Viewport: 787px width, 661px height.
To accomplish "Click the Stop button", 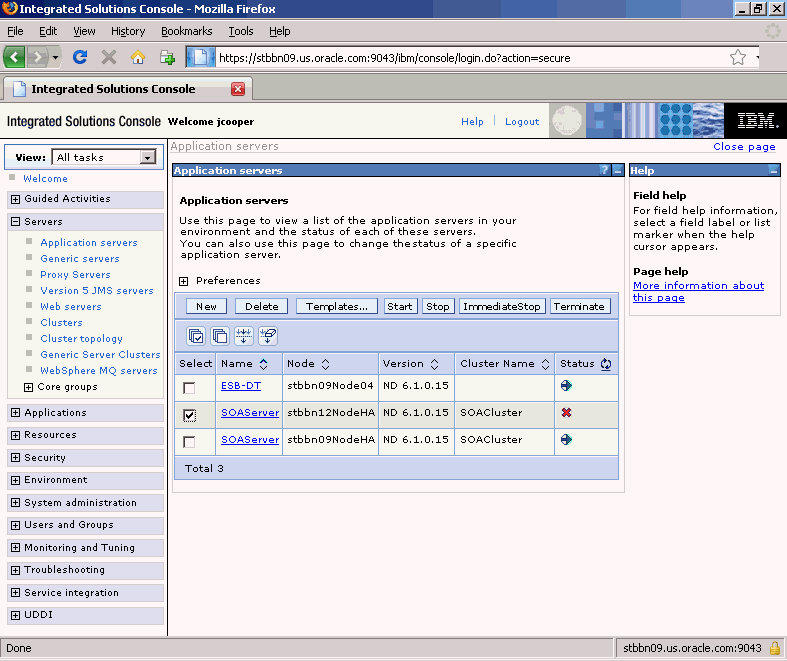I will 438,306.
